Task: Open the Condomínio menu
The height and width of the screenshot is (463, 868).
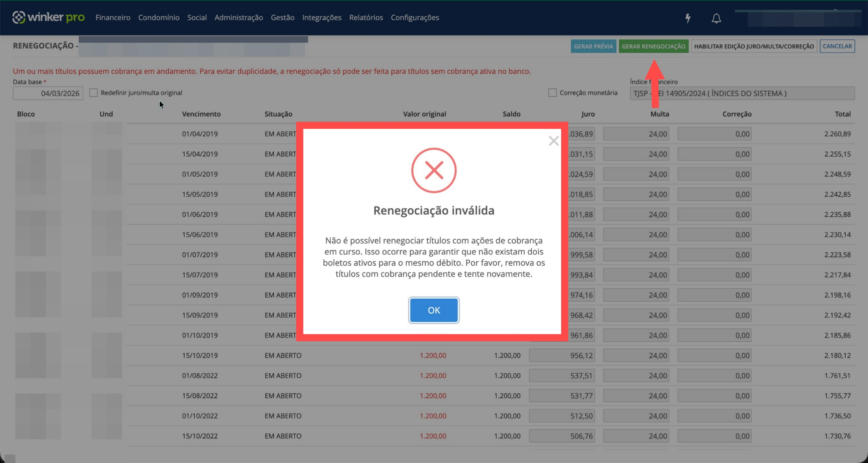Action: tap(159, 17)
